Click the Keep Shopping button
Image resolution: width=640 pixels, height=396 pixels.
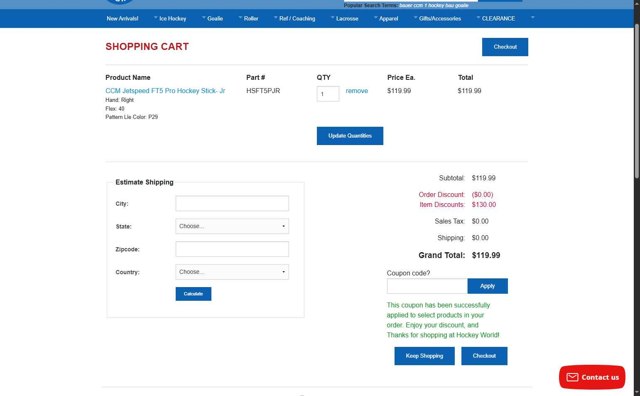click(424, 356)
